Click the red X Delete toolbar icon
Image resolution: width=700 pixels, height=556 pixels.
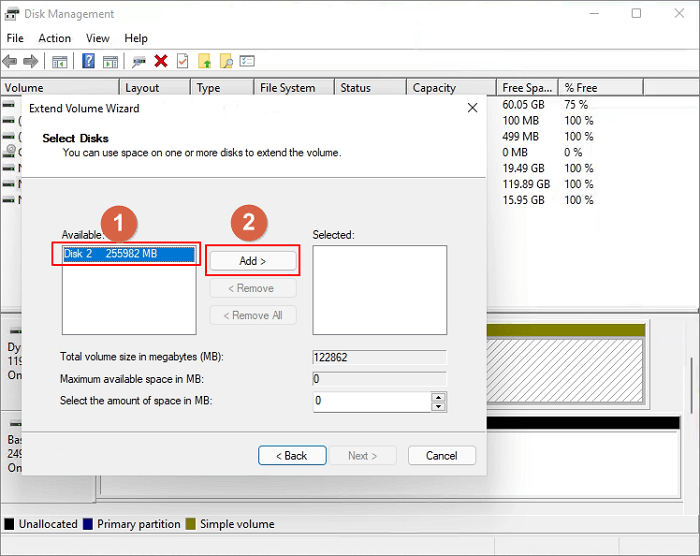160,61
